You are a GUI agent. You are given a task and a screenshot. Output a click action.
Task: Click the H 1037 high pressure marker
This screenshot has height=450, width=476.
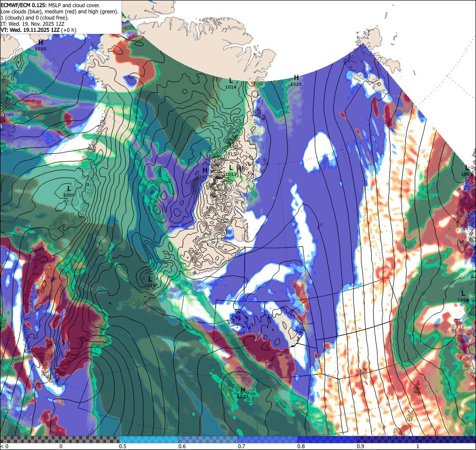tap(205, 173)
